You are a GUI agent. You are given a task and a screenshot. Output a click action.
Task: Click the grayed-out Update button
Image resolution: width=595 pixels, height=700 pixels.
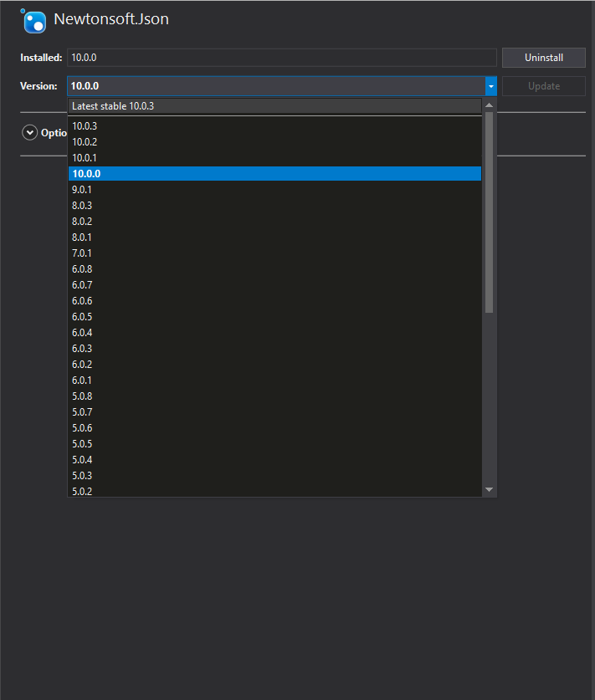(544, 86)
